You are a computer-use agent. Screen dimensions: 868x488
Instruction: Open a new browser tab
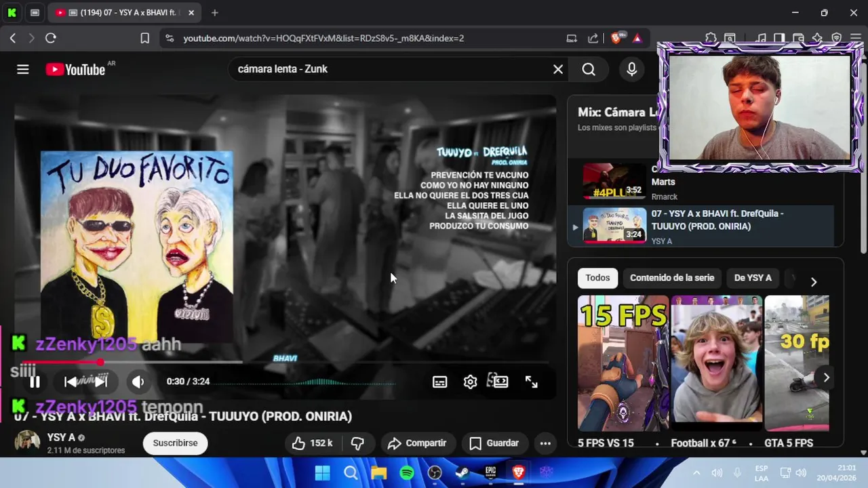pyautogui.click(x=214, y=12)
